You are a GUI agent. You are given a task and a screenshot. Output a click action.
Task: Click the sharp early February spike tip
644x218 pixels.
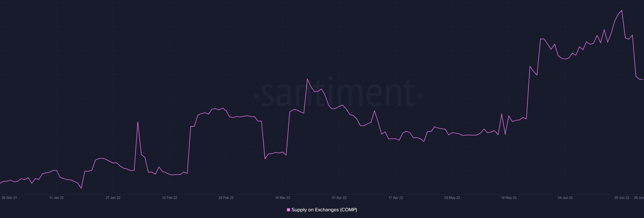coord(138,122)
